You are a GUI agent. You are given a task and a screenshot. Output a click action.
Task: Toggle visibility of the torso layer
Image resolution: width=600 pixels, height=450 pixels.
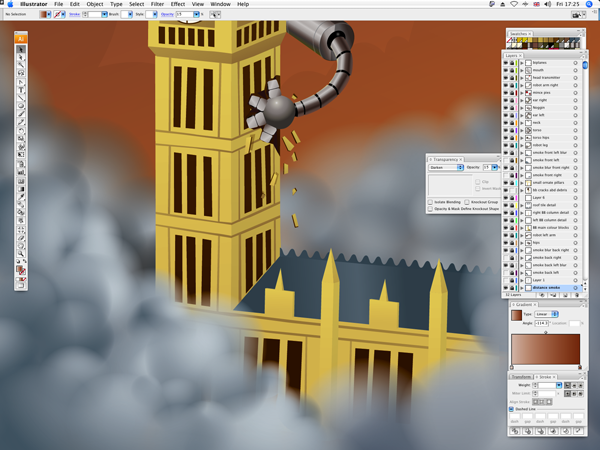(505, 130)
